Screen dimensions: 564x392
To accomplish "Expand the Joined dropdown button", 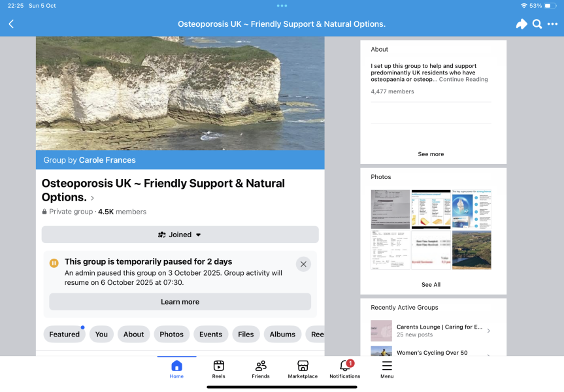I will click(x=180, y=235).
